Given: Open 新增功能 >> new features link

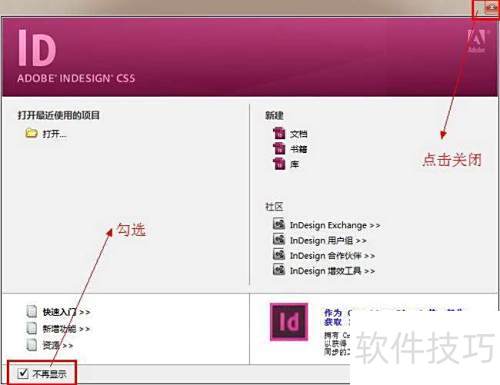Looking at the screenshot, I should pyautogui.click(x=66, y=329).
